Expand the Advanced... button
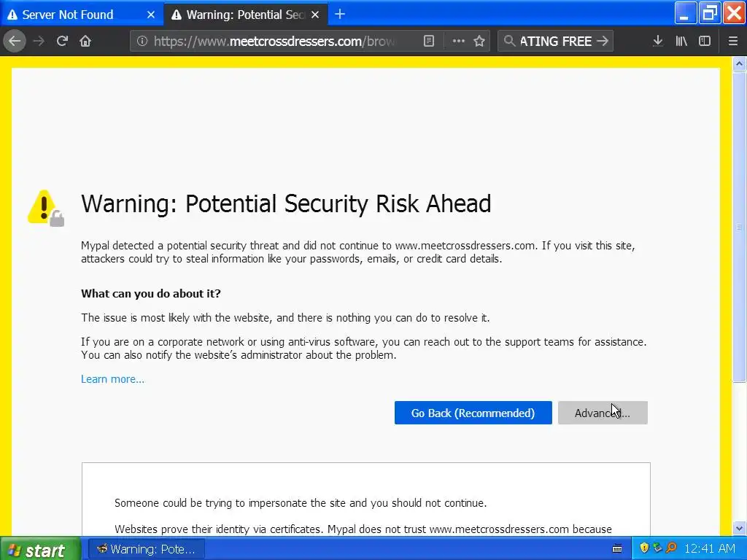The height and width of the screenshot is (560, 747). [602, 413]
